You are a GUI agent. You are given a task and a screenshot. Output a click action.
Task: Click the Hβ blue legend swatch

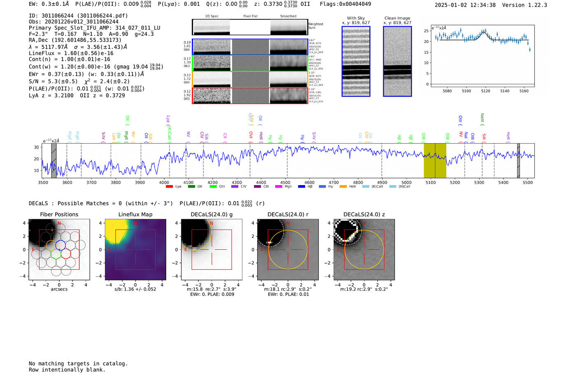(302, 187)
